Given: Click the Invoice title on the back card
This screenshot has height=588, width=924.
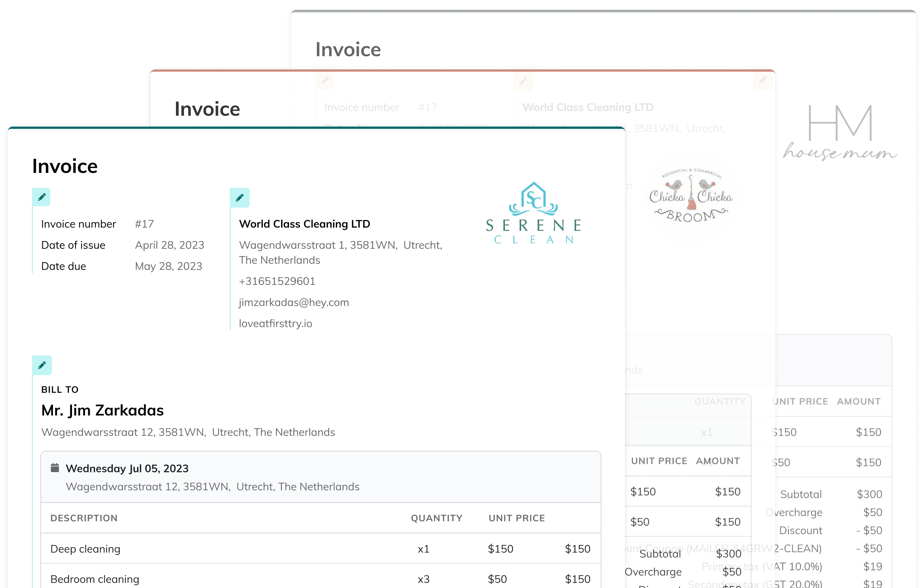Looking at the screenshot, I should click(x=348, y=50).
